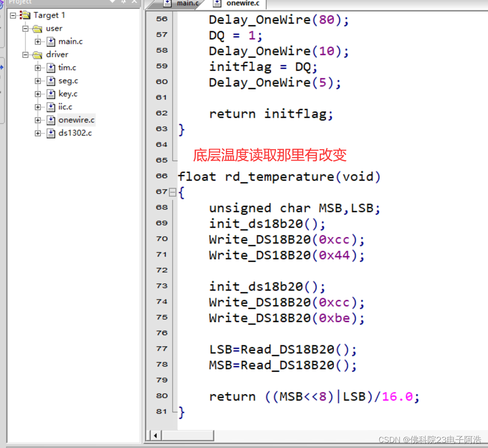Select key.c in the project tree
Image resolution: width=488 pixels, height=448 pixels.
point(68,94)
